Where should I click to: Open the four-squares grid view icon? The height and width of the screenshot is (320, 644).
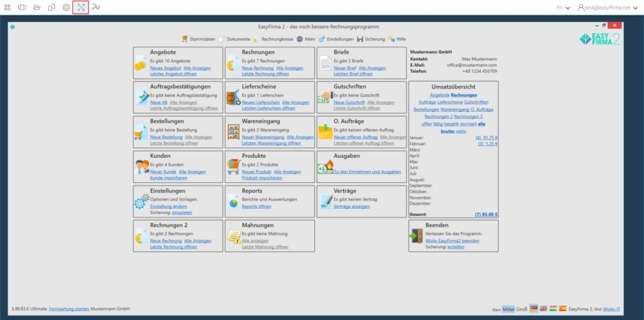(8, 8)
